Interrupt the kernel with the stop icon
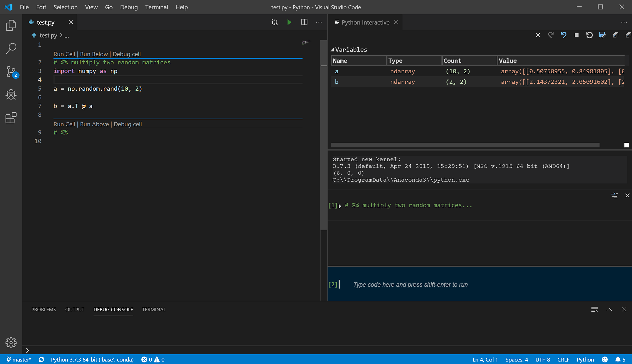The width and height of the screenshot is (632, 364). [x=576, y=35]
